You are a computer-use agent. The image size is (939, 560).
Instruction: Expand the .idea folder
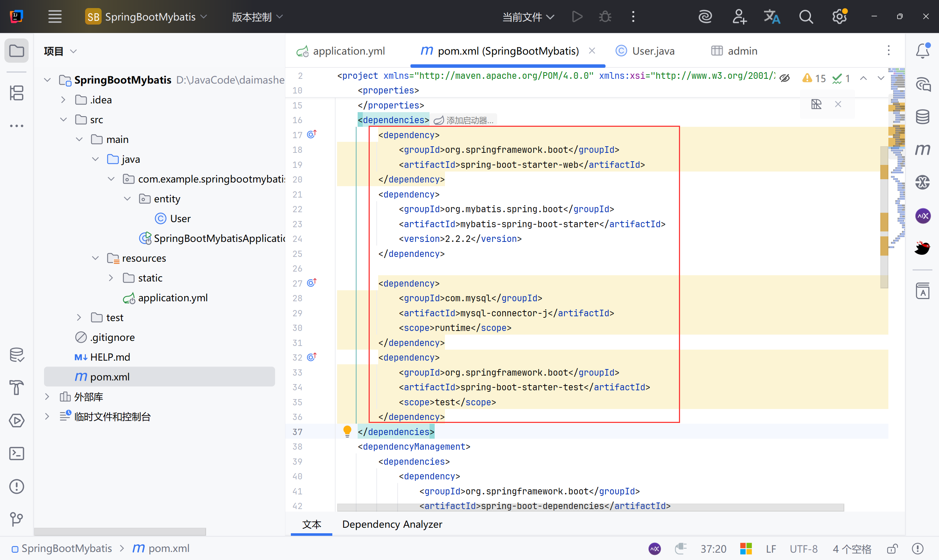point(63,100)
